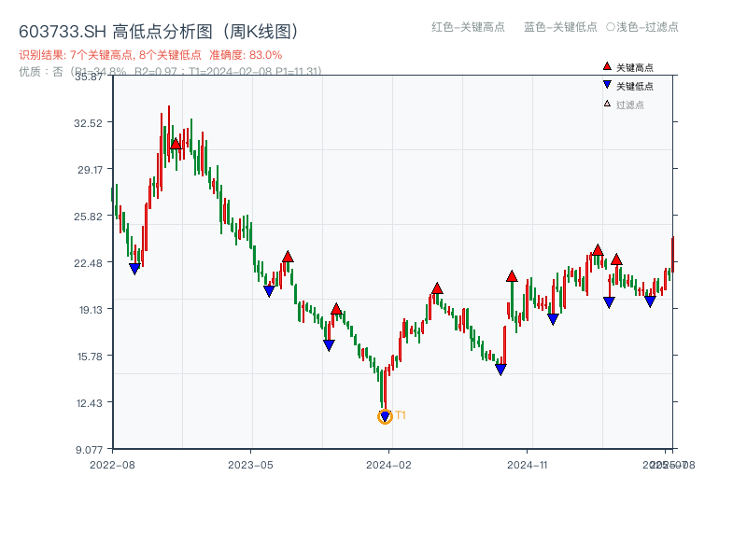This screenshot has height=560, width=747.
Task: Toggle the 关键低点 legend label
Action: click(635, 86)
